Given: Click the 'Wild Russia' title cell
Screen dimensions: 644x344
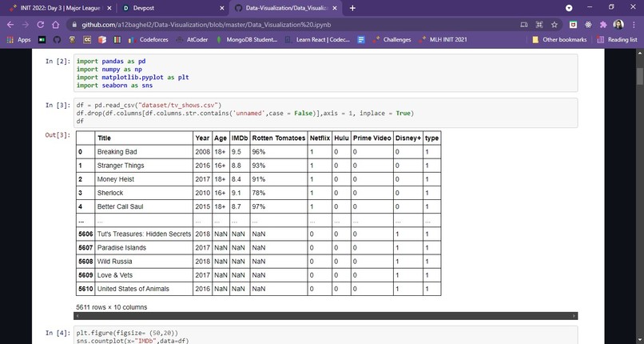Looking at the screenshot, I should [144, 262].
